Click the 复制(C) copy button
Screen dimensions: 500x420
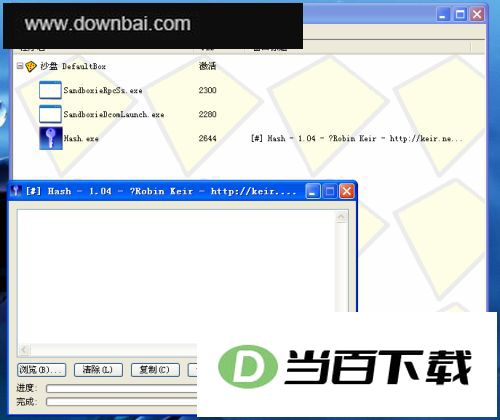coord(155,370)
